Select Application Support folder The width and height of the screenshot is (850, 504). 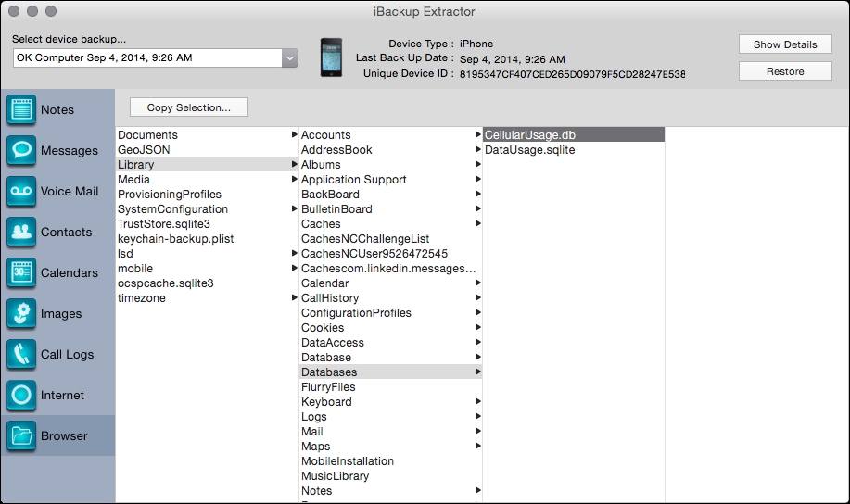pos(353,180)
